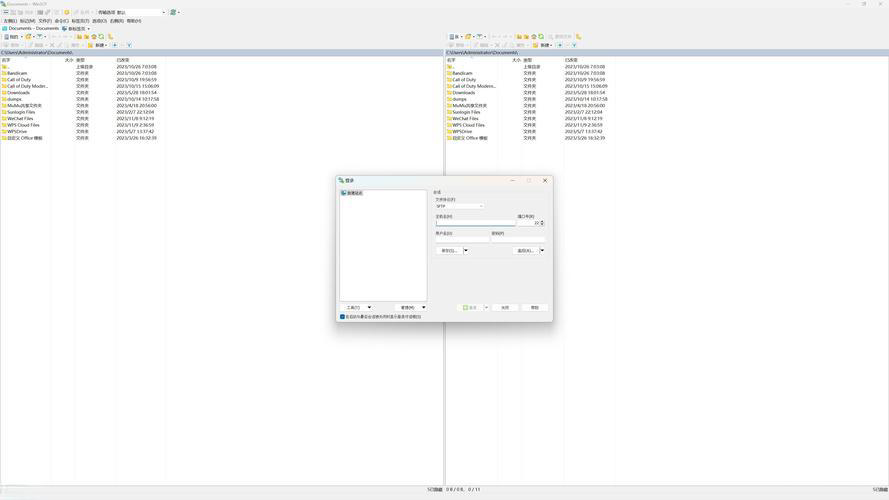889x500 pixels.
Task: Select the Downloads folder in left panel
Action: 18,93
